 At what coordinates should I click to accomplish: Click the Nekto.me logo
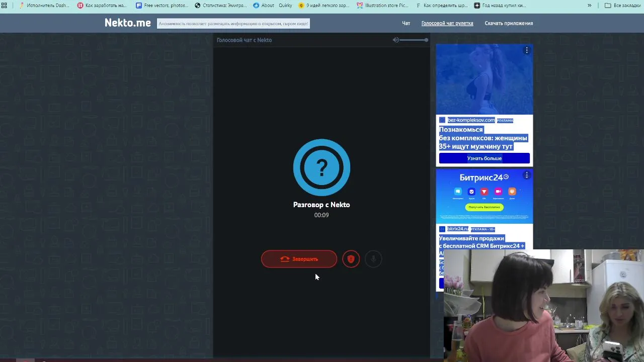coord(128,23)
